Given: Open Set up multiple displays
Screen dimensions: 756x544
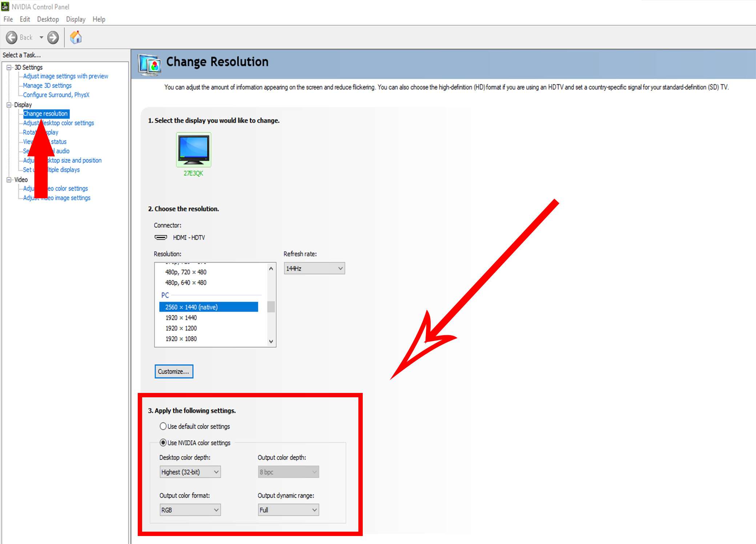Looking at the screenshot, I should 51,170.
